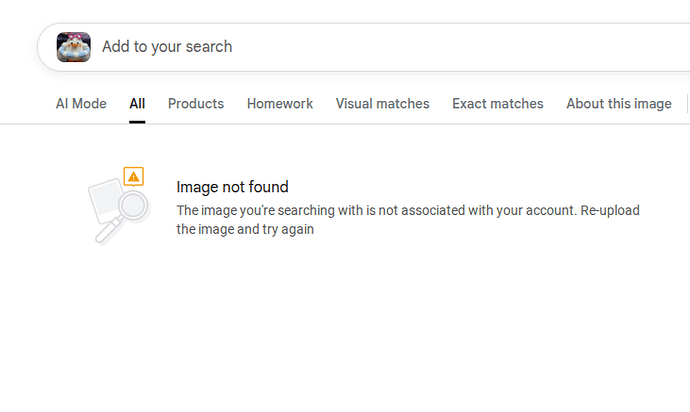Click the vertical divider after About this image

click(687, 104)
